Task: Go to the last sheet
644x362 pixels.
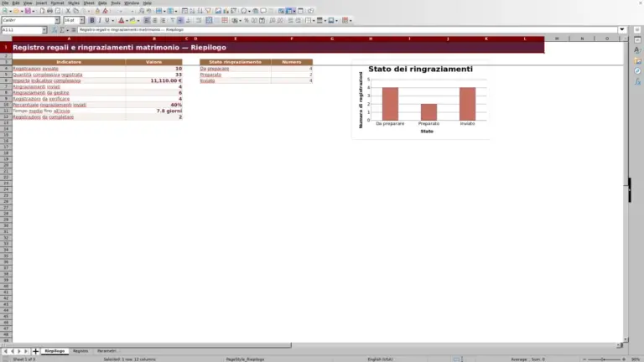Action: click(26, 351)
